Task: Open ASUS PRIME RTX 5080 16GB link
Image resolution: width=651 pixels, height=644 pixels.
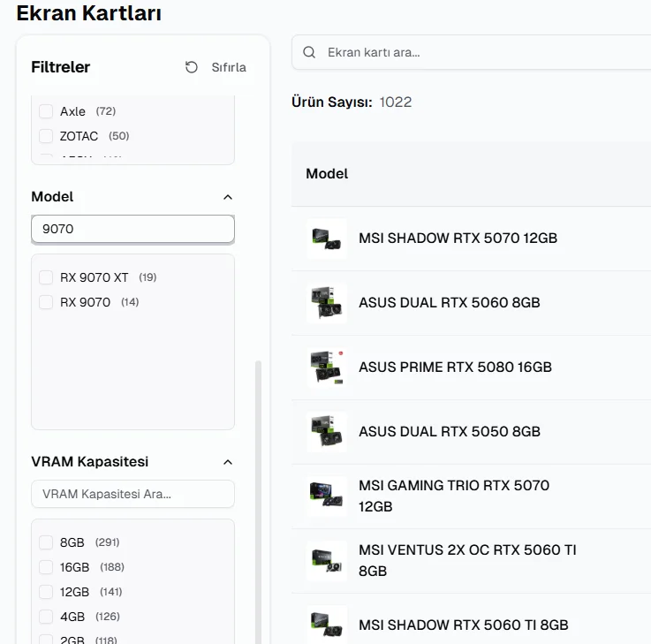Action: point(455,367)
